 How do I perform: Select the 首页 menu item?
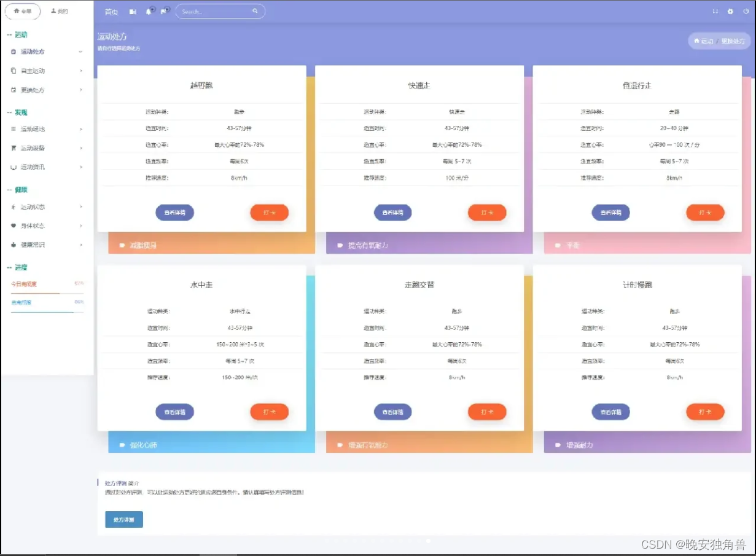click(111, 11)
